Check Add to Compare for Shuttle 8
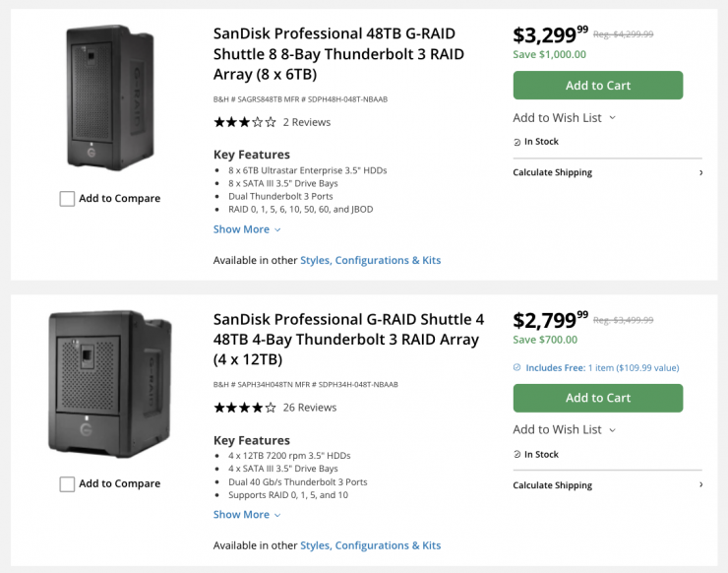The image size is (728, 573). [x=67, y=199]
